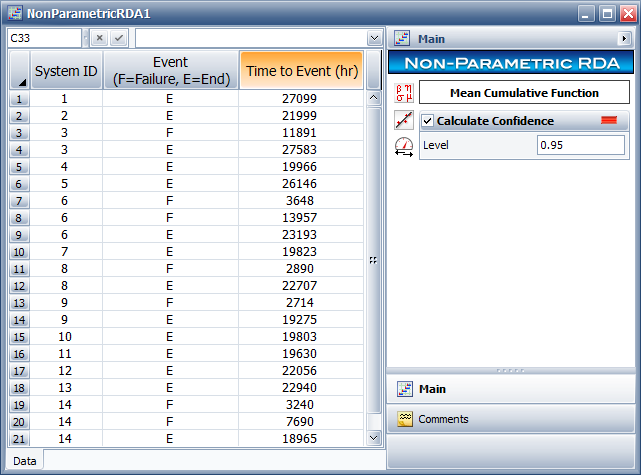This screenshot has width=641, height=475.
Task: Click the Comments page icon
Action: coord(405,419)
